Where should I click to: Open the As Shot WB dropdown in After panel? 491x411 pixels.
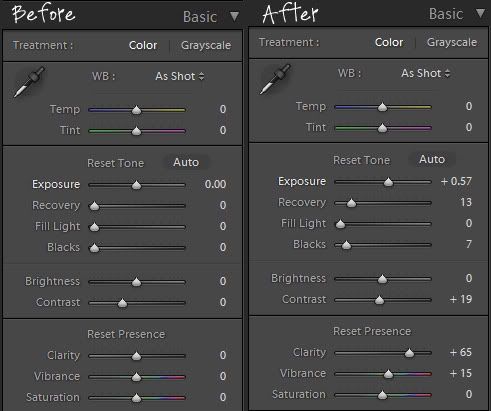[426, 73]
